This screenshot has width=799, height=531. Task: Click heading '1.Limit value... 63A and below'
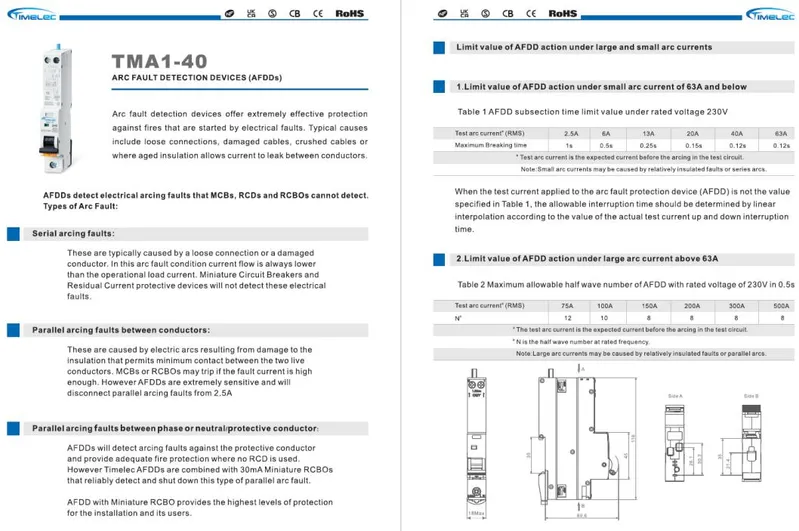(601, 87)
